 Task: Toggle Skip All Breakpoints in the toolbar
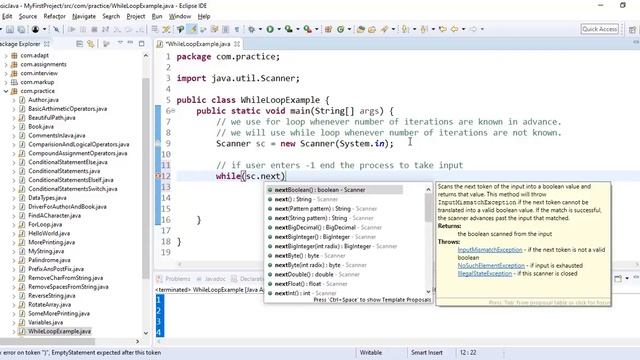[56, 29]
